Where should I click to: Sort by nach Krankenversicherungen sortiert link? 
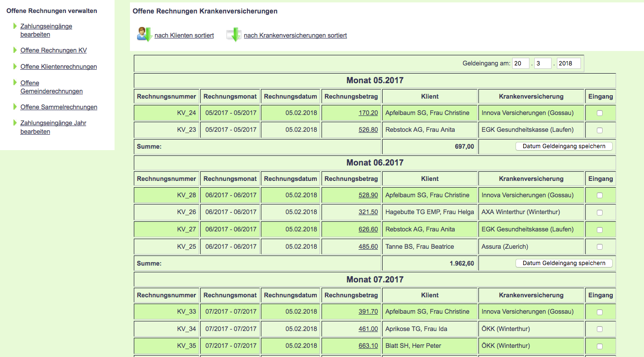click(x=295, y=36)
